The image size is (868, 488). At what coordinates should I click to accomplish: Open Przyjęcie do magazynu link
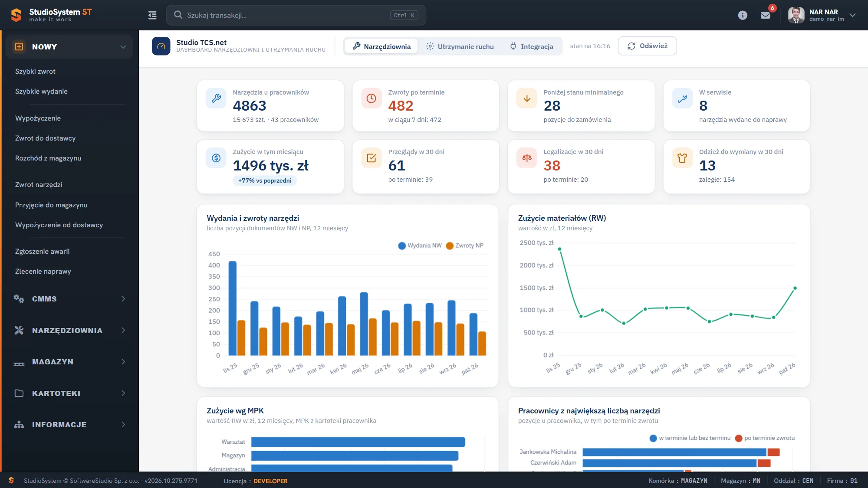pyautogui.click(x=51, y=205)
